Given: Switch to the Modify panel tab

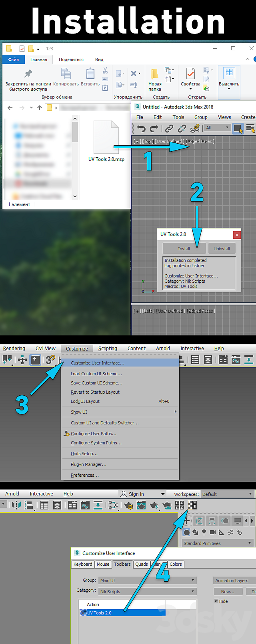Looking at the screenshot, I should [199, 521].
